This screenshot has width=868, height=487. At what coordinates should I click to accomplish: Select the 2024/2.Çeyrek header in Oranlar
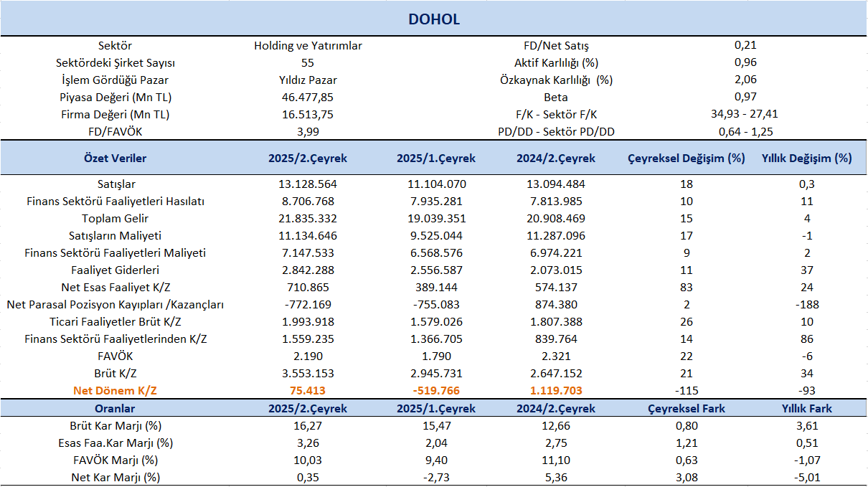tap(555, 408)
